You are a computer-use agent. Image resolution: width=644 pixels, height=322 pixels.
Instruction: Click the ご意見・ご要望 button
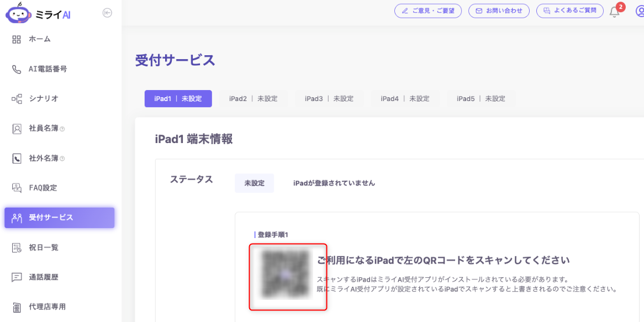[x=427, y=11]
